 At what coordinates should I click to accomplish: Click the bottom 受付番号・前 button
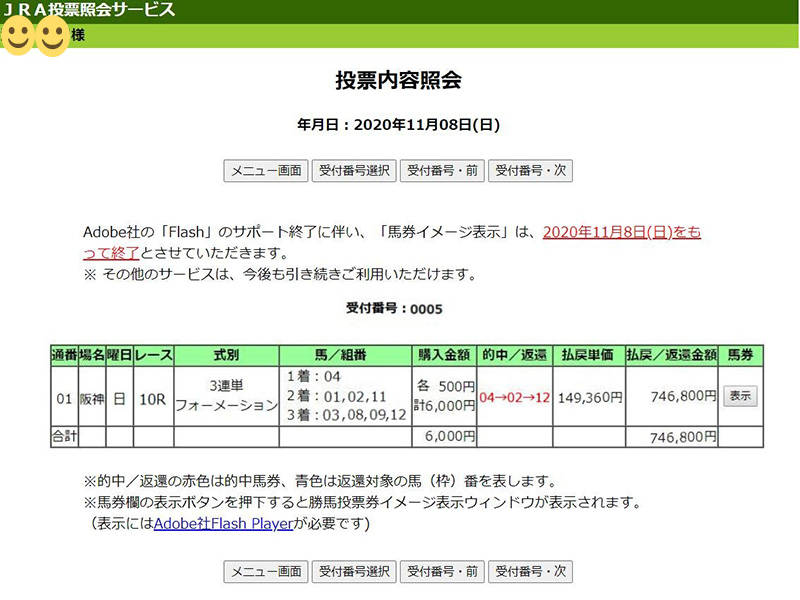[x=442, y=572]
